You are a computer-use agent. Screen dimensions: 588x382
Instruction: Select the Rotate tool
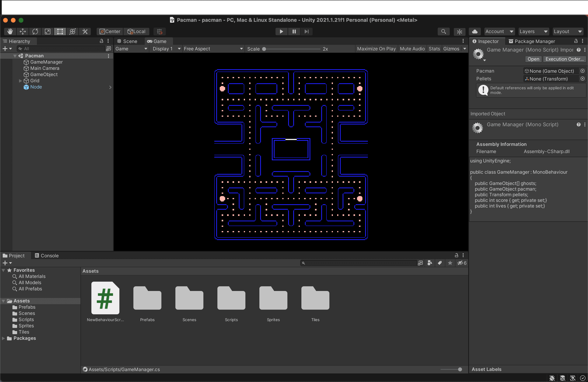[x=35, y=31]
